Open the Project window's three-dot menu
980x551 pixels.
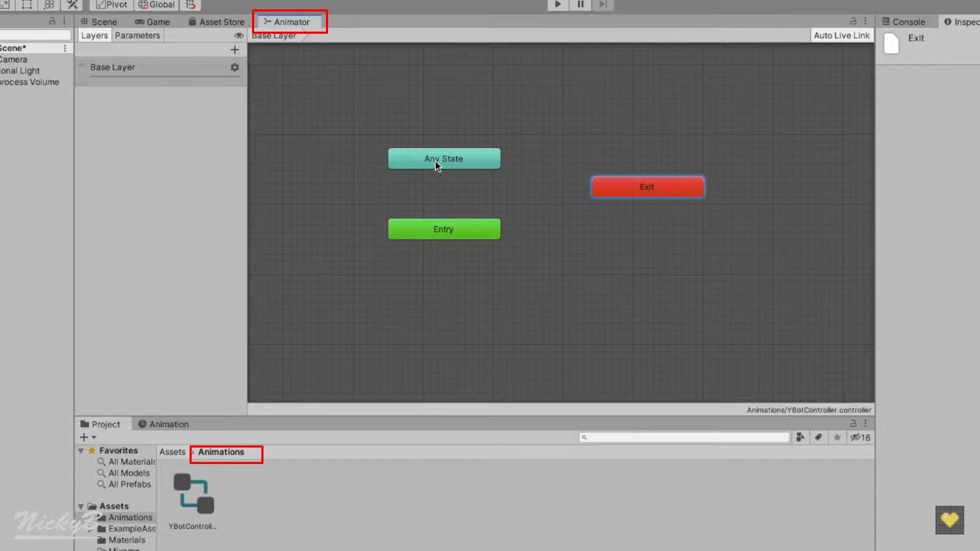(865, 424)
